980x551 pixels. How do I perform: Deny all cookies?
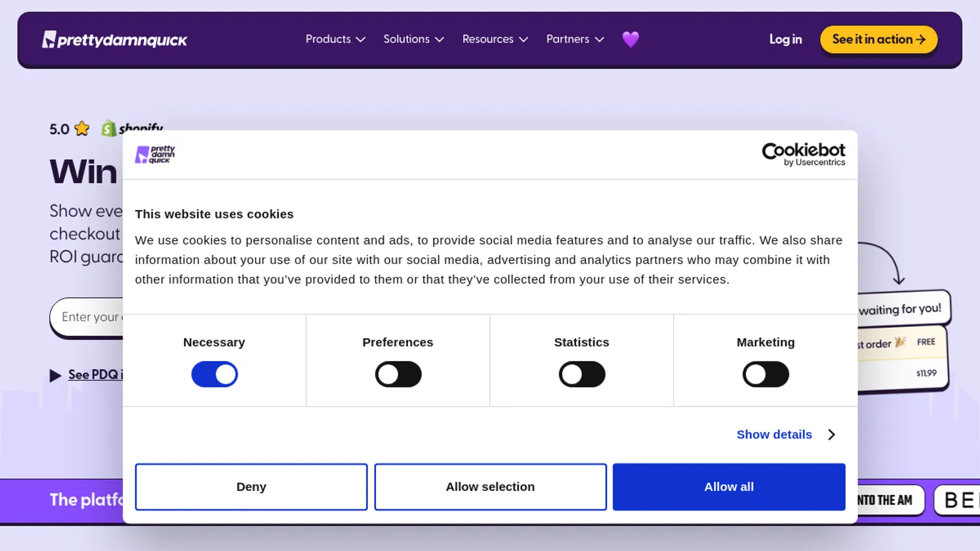click(x=251, y=487)
